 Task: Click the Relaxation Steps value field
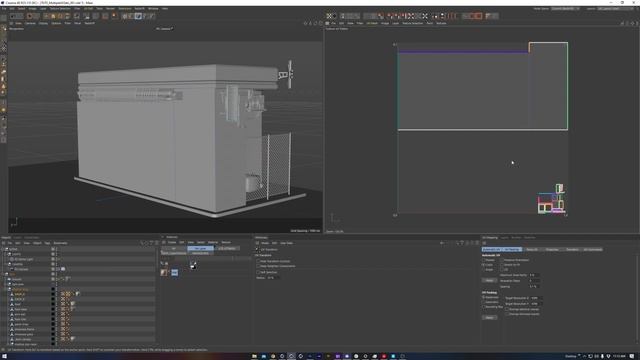tap(534, 281)
